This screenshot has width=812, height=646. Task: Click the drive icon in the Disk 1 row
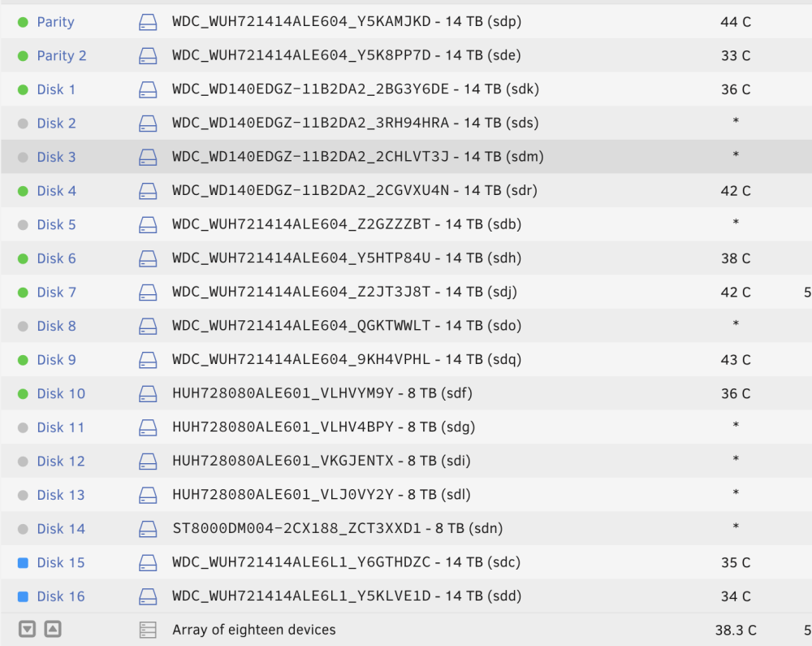pyautogui.click(x=148, y=89)
